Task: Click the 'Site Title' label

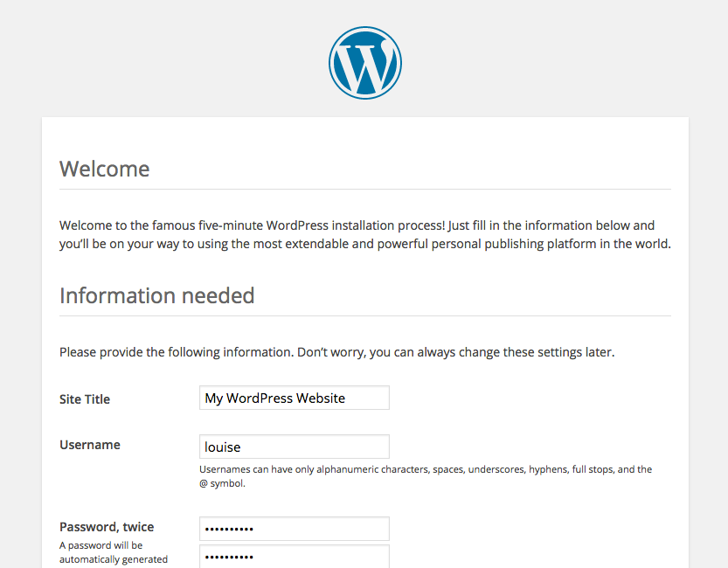Action: [x=84, y=399]
